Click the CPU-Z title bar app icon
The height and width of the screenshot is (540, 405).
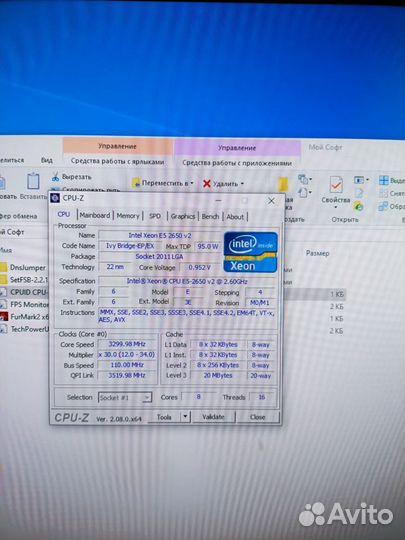tap(55, 198)
